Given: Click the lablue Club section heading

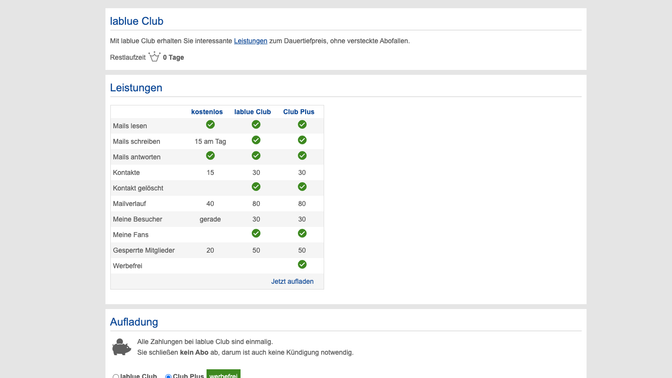Looking at the screenshot, I should pyautogui.click(x=136, y=21).
